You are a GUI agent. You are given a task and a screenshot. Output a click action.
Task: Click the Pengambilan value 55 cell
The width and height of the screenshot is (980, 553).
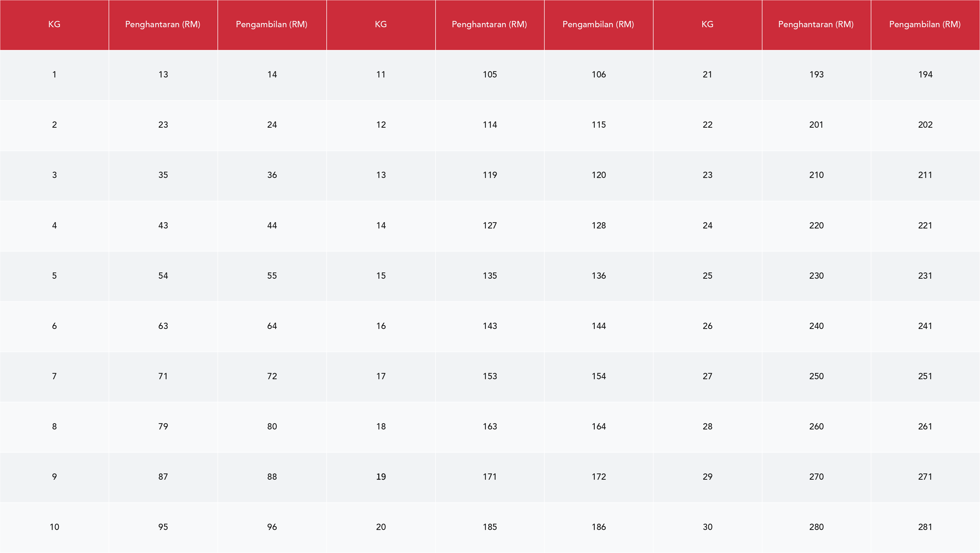pyautogui.click(x=272, y=276)
